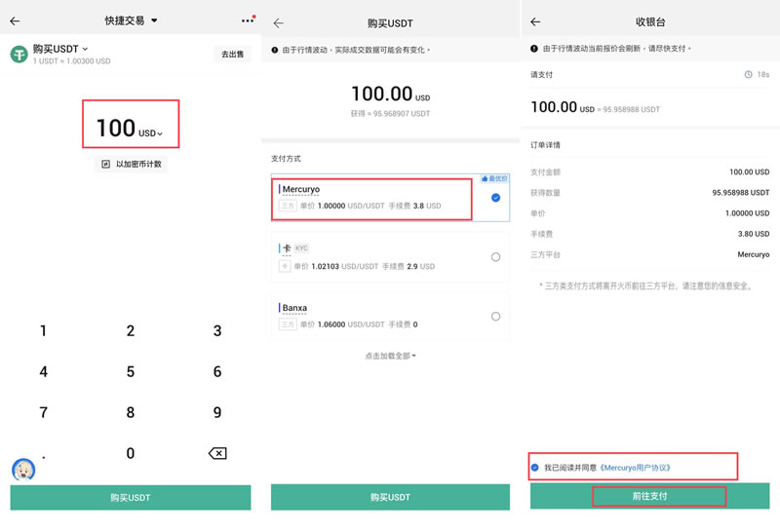Image resolution: width=780 pixels, height=532 pixels.
Task: Go back from the 收银台 checkout screen
Action: 535,21
